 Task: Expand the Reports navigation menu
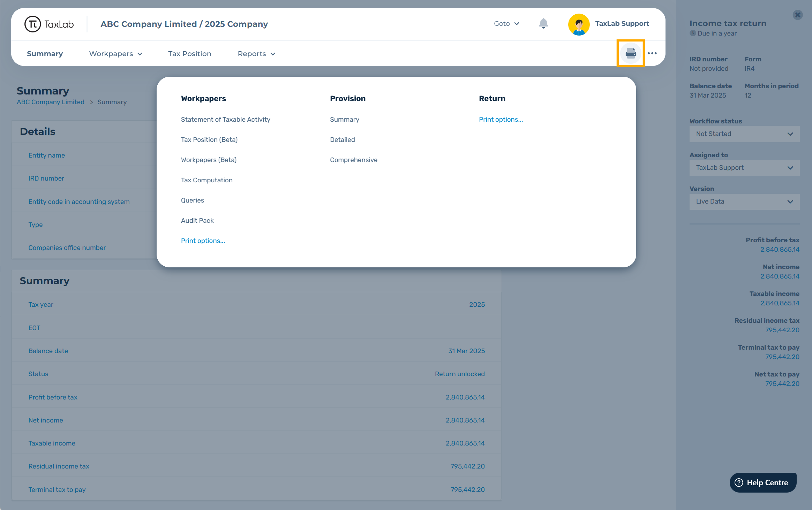256,54
